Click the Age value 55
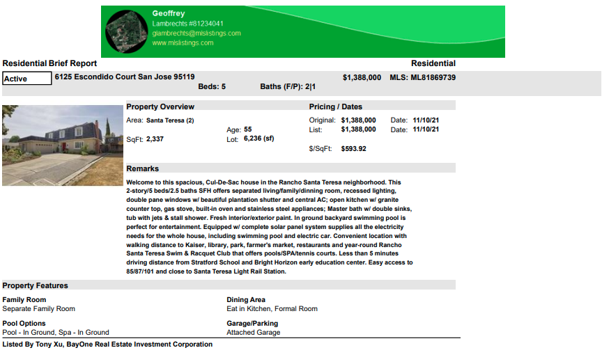The image size is (602, 364). (247, 129)
